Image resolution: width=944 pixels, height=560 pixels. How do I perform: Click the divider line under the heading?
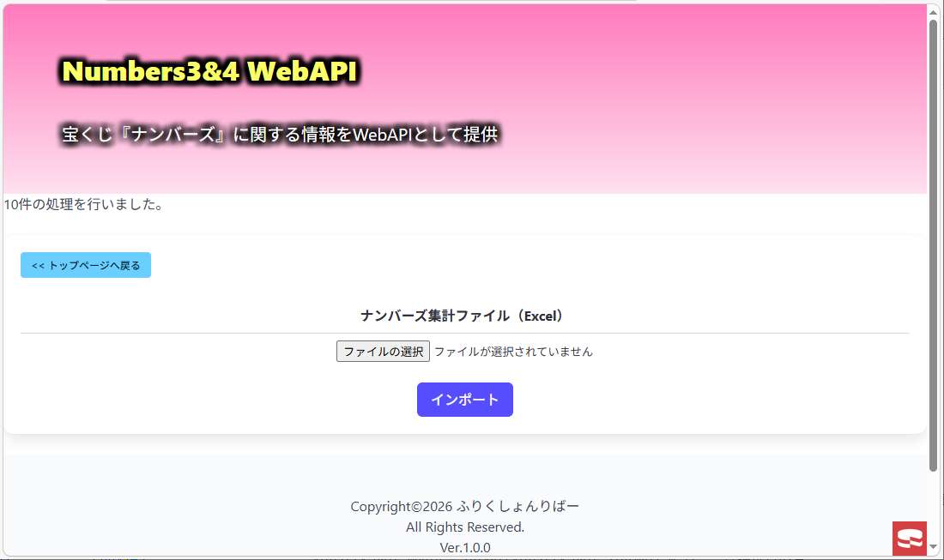[x=465, y=333]
